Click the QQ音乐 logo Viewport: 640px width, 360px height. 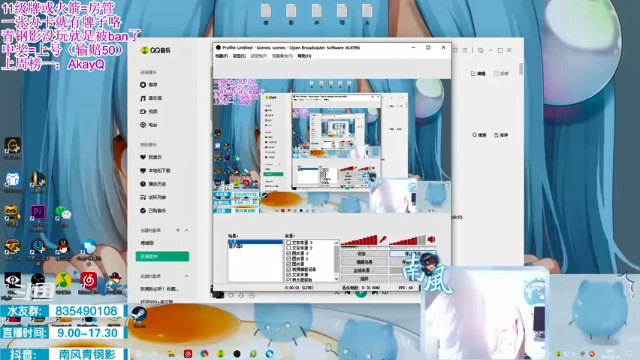156,50
